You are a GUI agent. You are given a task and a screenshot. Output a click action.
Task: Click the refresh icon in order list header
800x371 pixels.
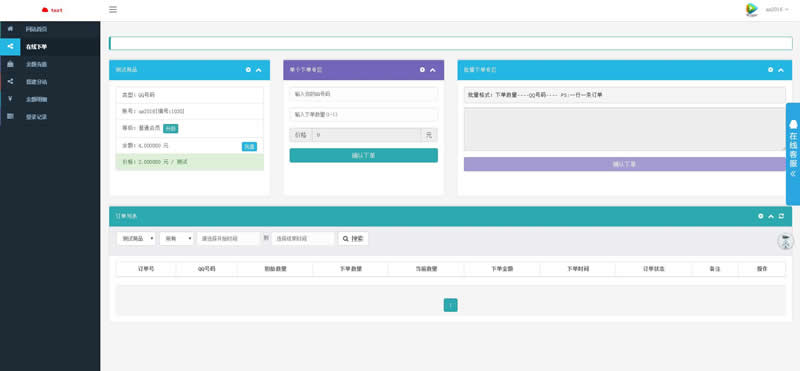[781, 216]
